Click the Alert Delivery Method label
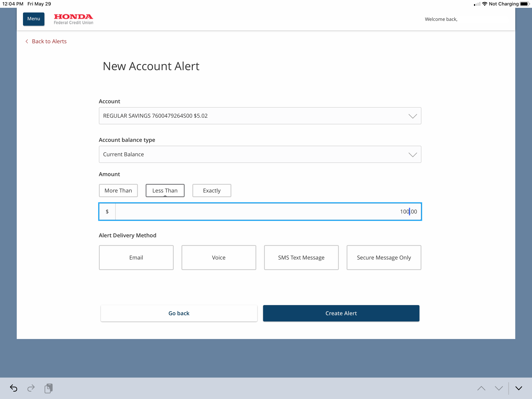Screen dimensions: 532x399 [128, 235]
